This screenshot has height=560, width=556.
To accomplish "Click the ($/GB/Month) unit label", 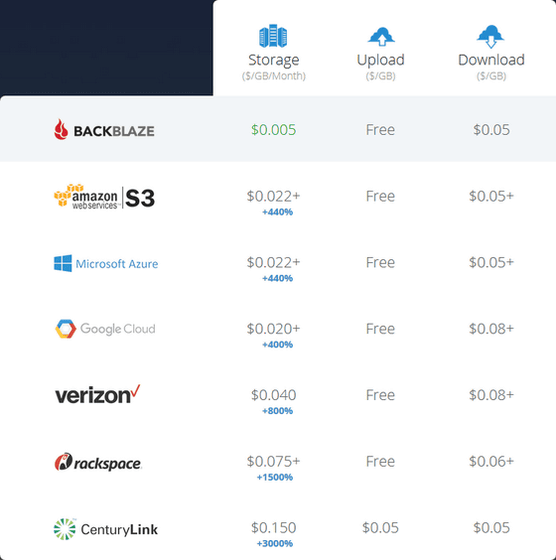I will coord(274,76).
